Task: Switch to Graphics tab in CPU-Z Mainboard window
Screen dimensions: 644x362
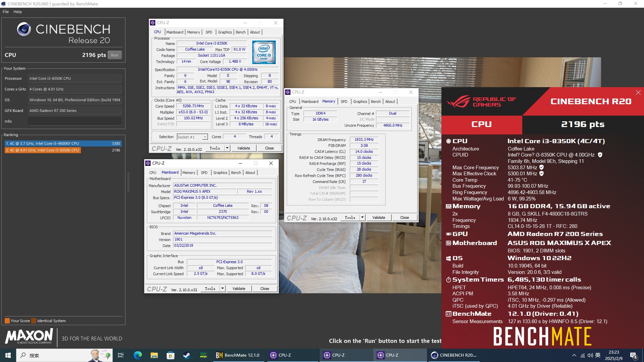Action: [x=220, y=173]
